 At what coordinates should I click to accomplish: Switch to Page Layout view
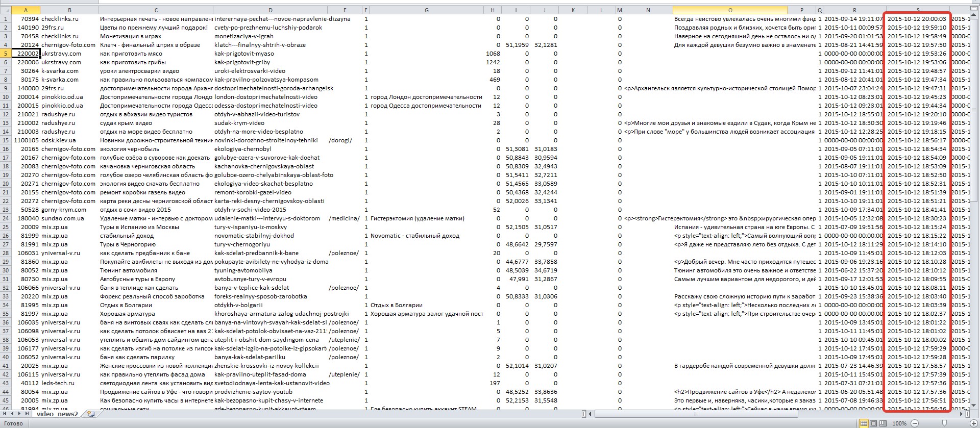(x=873, y=423)
